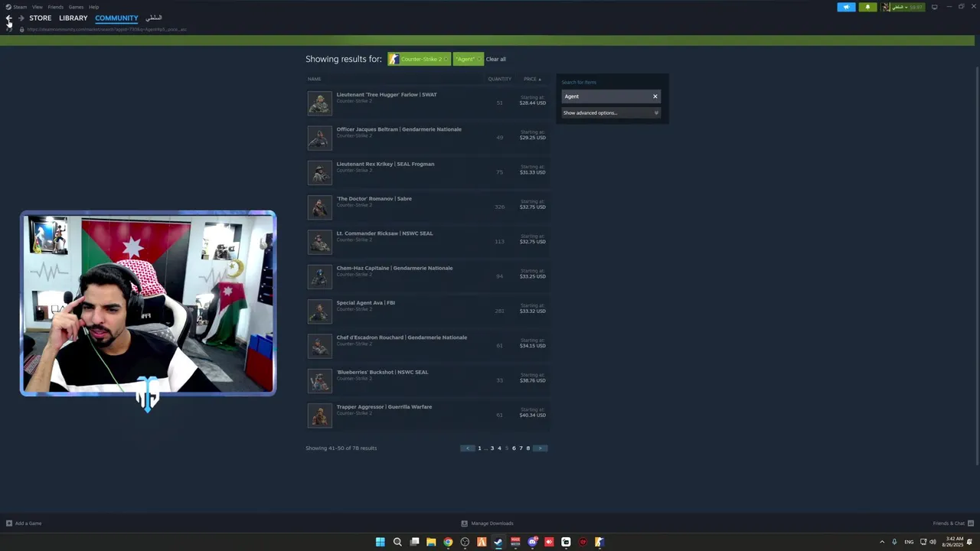980x551 pixels.
Task: Open the green notifications bell
Action: (x=867, y=7)
